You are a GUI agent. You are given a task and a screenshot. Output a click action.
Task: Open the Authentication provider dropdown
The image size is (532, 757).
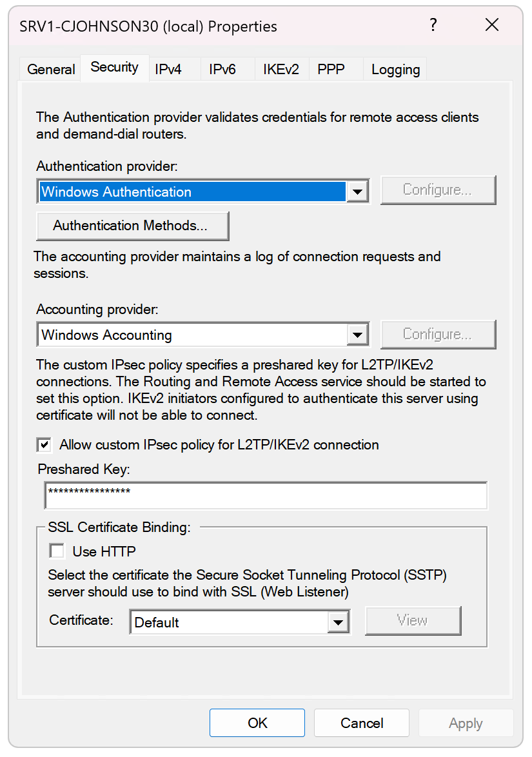[357, 191]
